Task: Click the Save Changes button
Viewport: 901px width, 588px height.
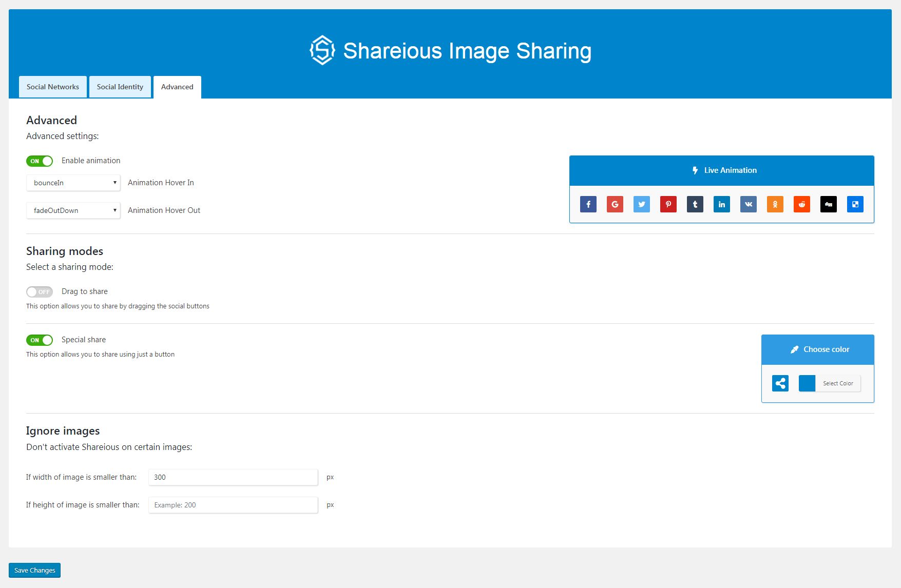Action: 34,570
